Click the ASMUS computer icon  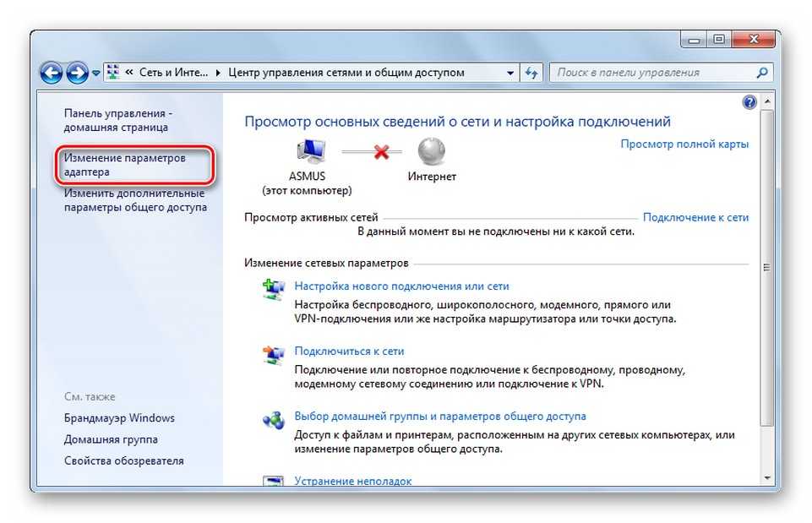point(311,153)
